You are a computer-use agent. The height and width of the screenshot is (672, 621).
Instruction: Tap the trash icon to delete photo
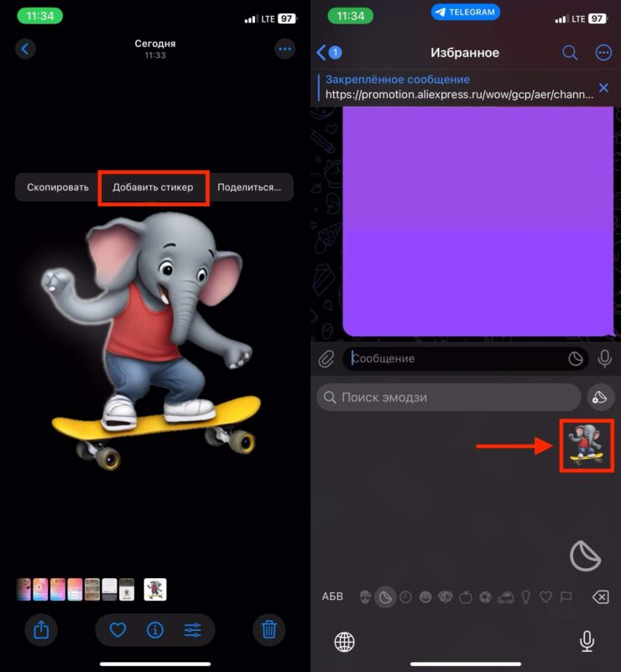point(269,629)
